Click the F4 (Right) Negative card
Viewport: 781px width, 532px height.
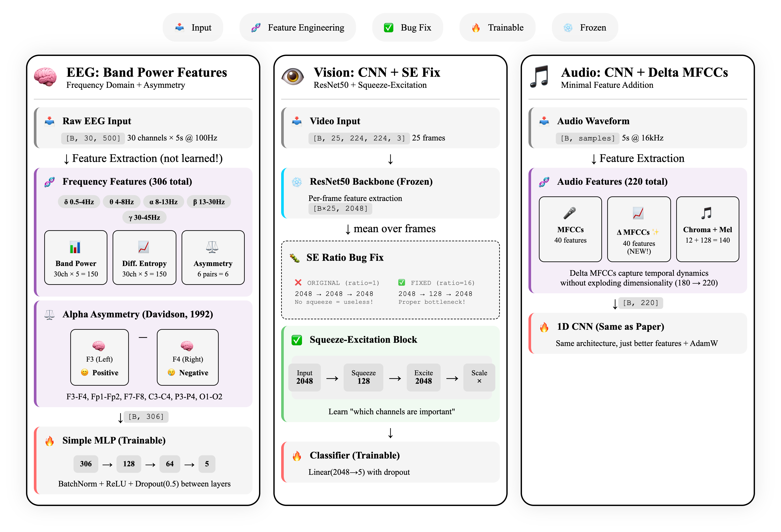[187, 357]
